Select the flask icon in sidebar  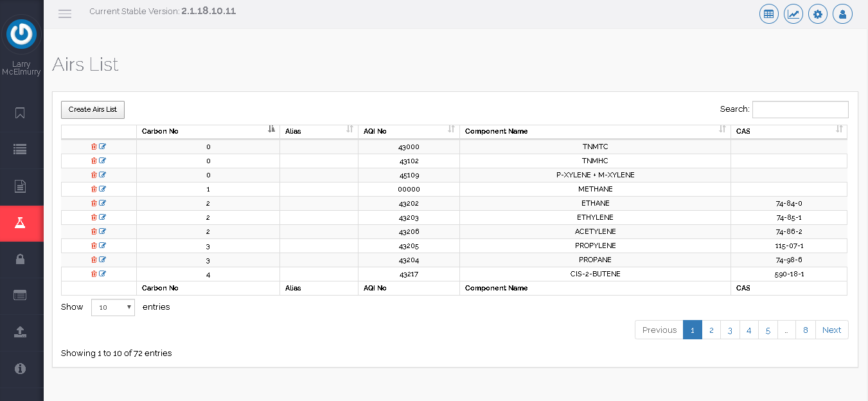[x=21, y=223]
